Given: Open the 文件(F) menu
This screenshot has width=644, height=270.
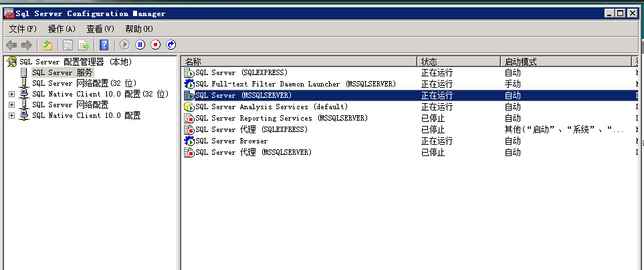Looking at the screenshot, I should coord(23,29).
